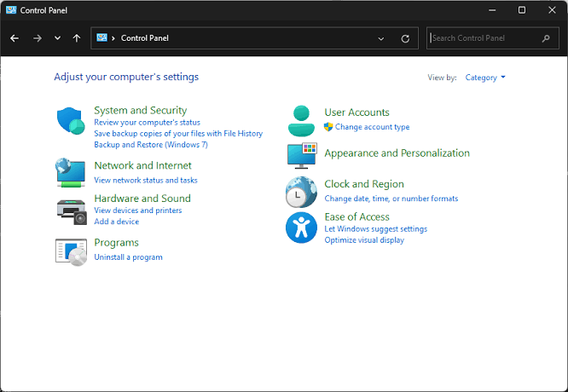Open the System and Security shield icon
Image resolution: width=568 pixels, height=392 pixels.
(x=71, y=120)
